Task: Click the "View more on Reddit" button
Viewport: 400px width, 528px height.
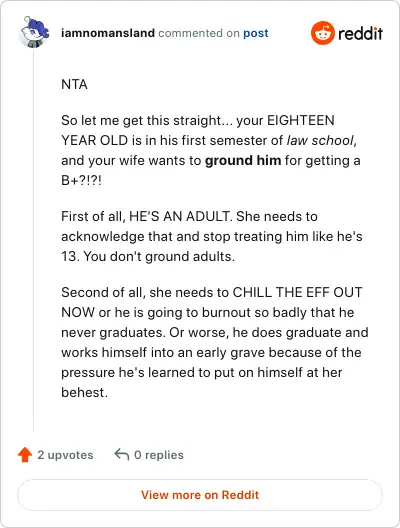Action: pyautogui.click(x=200, y=495)
